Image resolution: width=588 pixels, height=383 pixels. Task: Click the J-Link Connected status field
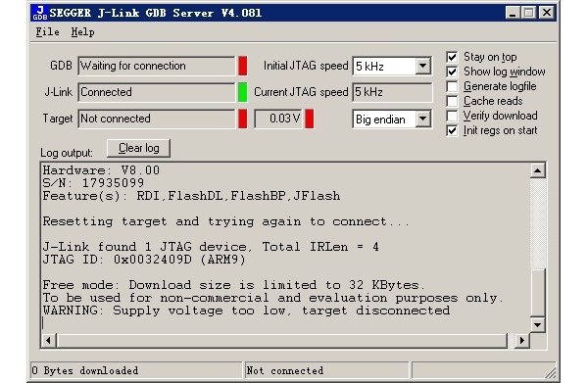pos(157,92)
